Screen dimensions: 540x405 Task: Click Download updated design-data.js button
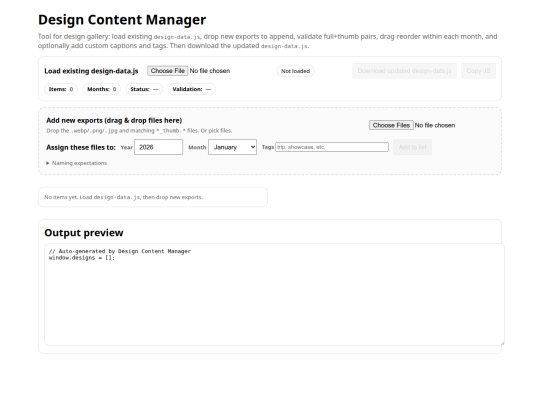tap(404, 71)
